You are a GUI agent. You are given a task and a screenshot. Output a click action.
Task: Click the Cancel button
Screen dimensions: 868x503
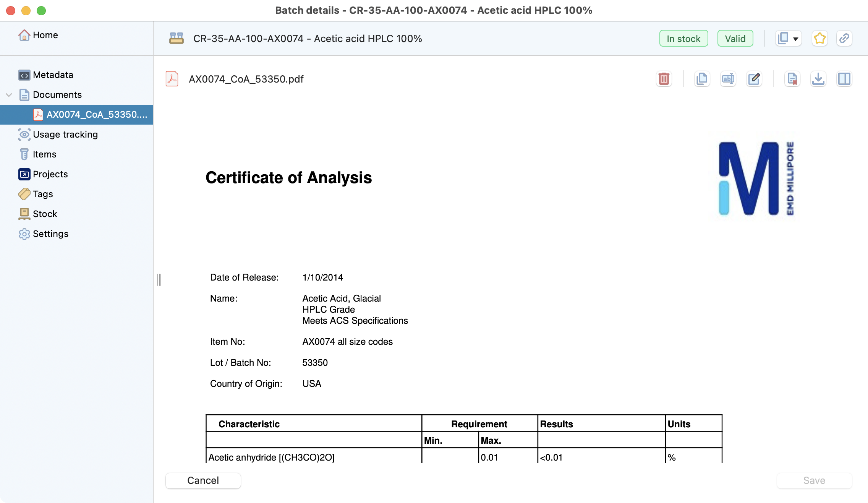[x=203, y=480]
